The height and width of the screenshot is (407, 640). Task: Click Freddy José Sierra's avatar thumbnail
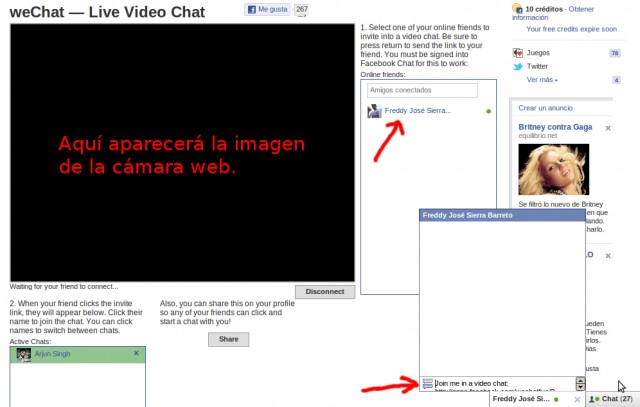374,111
